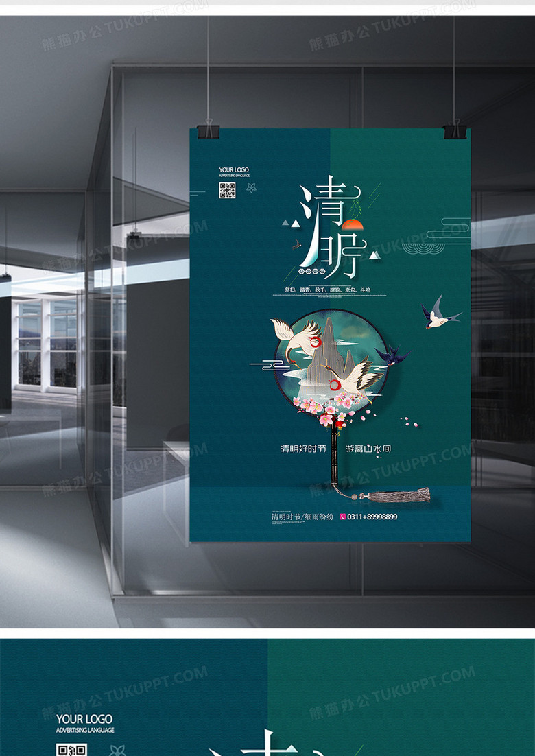Click the dark blue swallow beside the round fan
535x756 pixels.
(393, 355)
